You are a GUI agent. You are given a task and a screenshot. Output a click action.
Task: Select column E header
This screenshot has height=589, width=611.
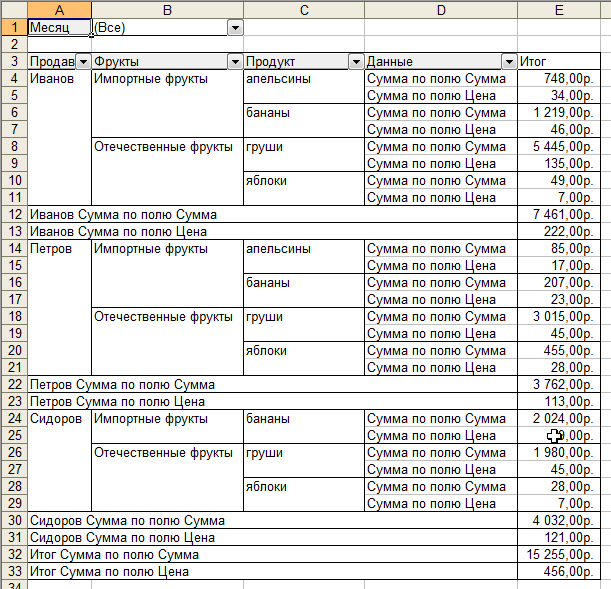coord(559,10)
